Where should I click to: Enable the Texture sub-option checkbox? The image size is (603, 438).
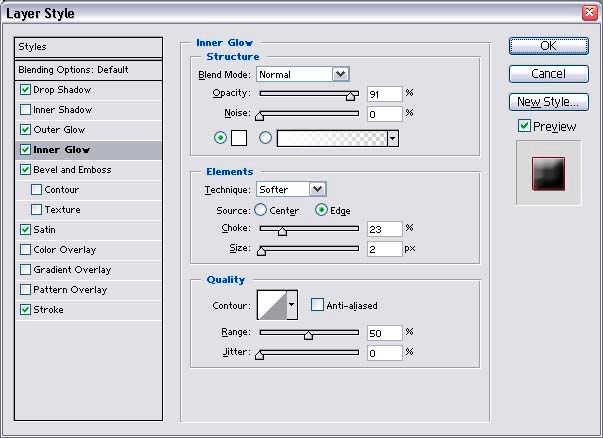[x=37, y=210]
